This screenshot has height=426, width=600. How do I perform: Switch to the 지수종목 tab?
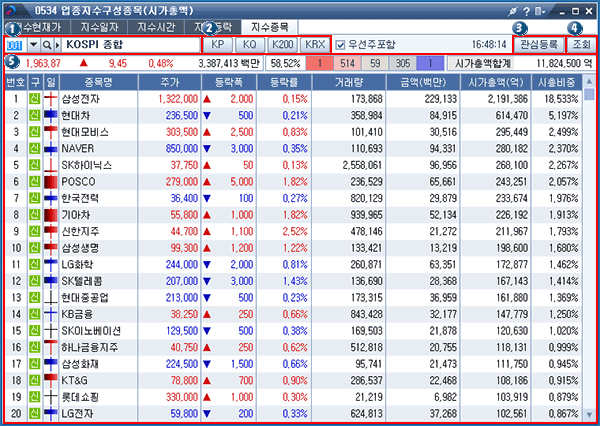coord(270,27)
